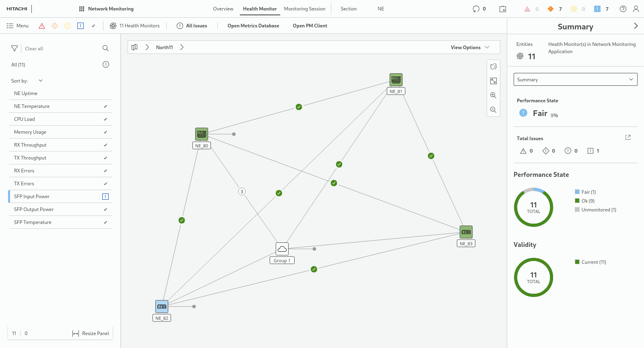The width and height of the screenshot is (644, 348).
Task: Click Open Metrics Database button
Action: (x=253, y=26)
